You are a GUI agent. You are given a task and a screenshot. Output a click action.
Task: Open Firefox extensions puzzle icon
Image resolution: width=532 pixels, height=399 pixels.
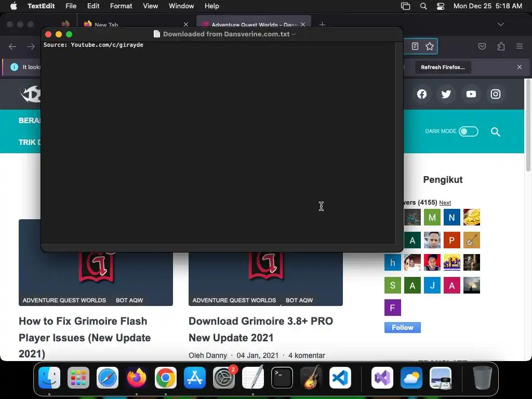pyautogui.click(x=501, y=46)
